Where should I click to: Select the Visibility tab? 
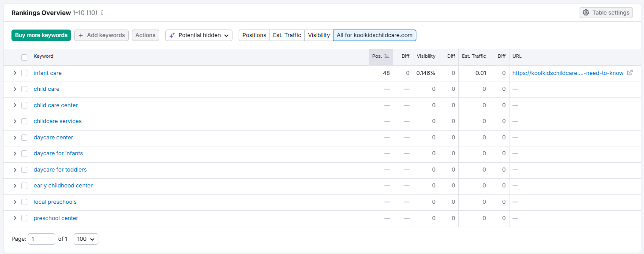[319, 35]
